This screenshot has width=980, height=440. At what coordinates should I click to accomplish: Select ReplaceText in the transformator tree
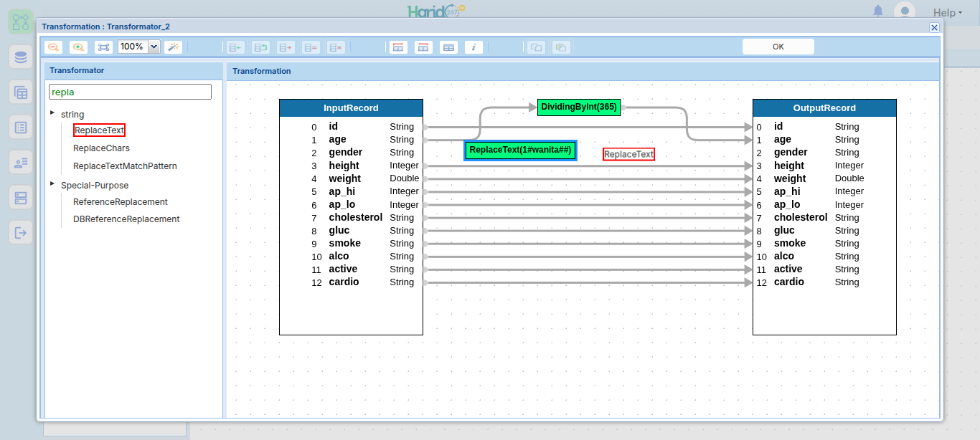coord(99,130)
